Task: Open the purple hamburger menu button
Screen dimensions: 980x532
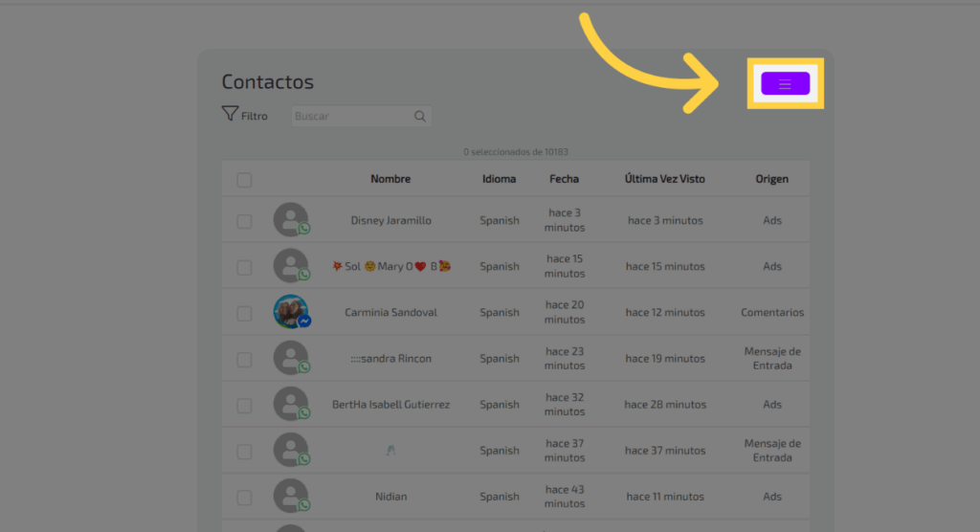Action: pos(785,84)
